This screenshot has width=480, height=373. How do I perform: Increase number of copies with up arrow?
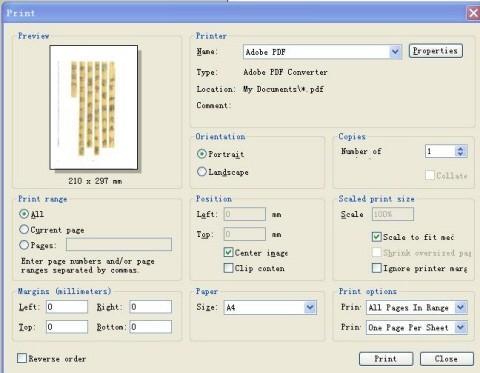[460, 148]
